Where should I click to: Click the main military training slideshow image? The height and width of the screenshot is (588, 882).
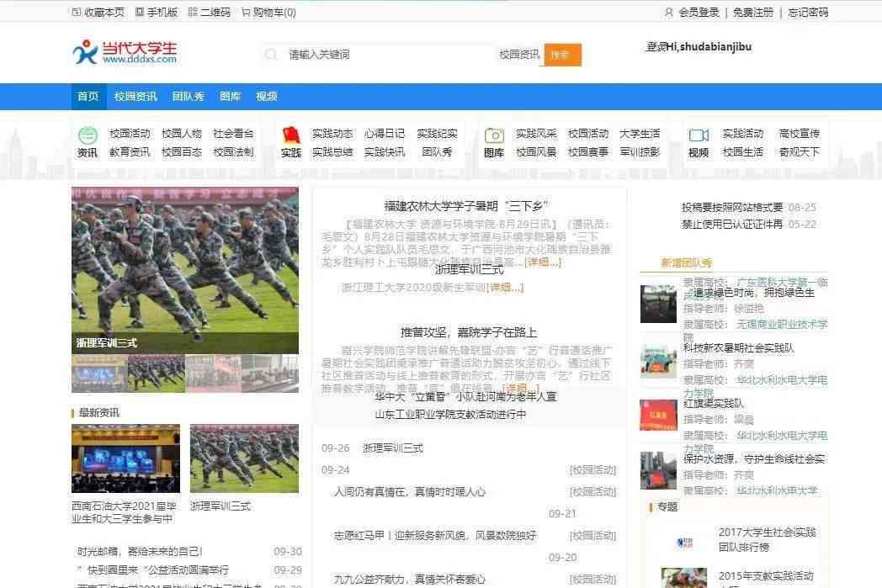[x=185, y=270]
